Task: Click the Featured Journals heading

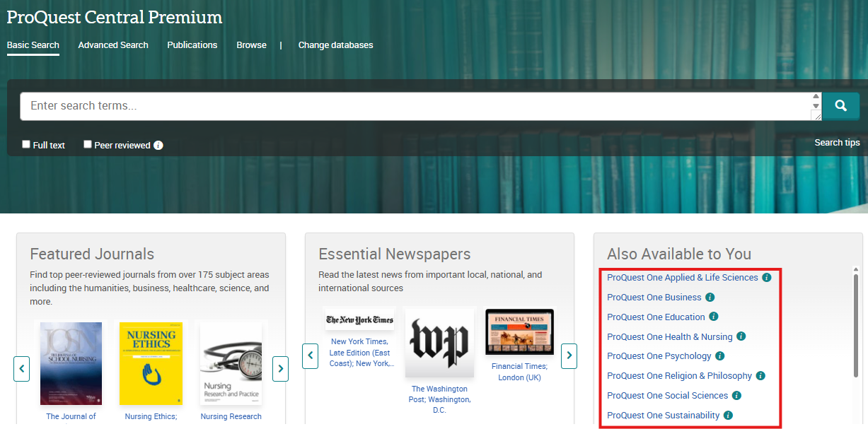Action: (92, 254)
